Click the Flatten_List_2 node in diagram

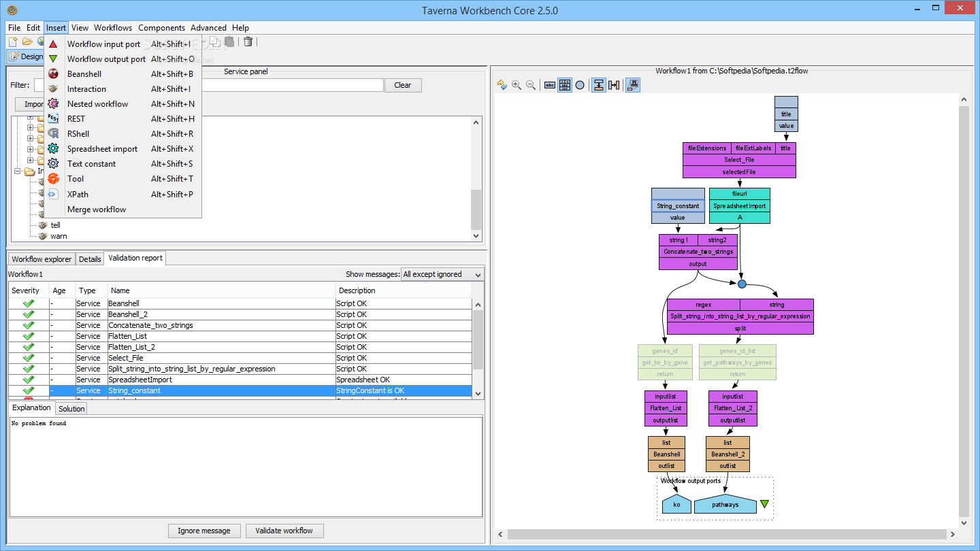click(x=732, y=408)
